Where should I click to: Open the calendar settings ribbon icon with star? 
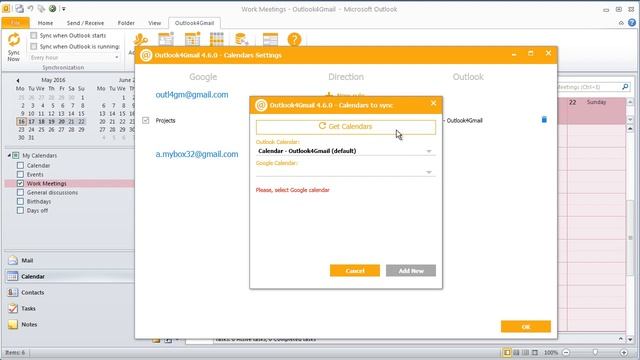[192, 40]
